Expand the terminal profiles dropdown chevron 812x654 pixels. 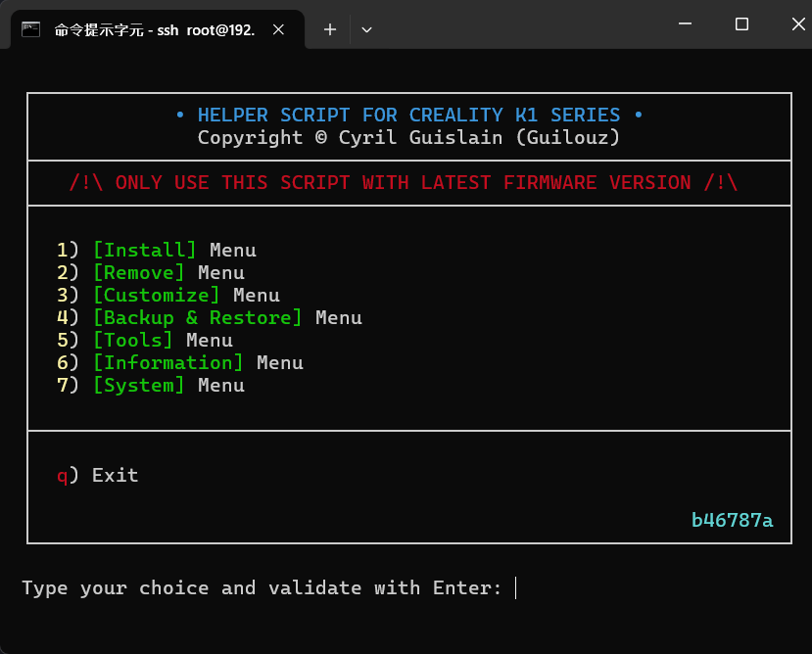coord(366,29)
